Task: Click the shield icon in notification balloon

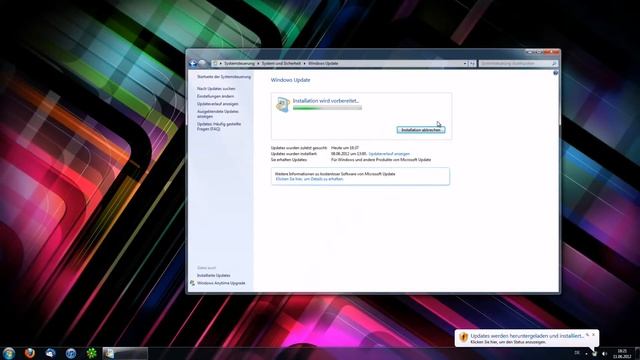Action: pyautogui.click(x=463, y=337)
